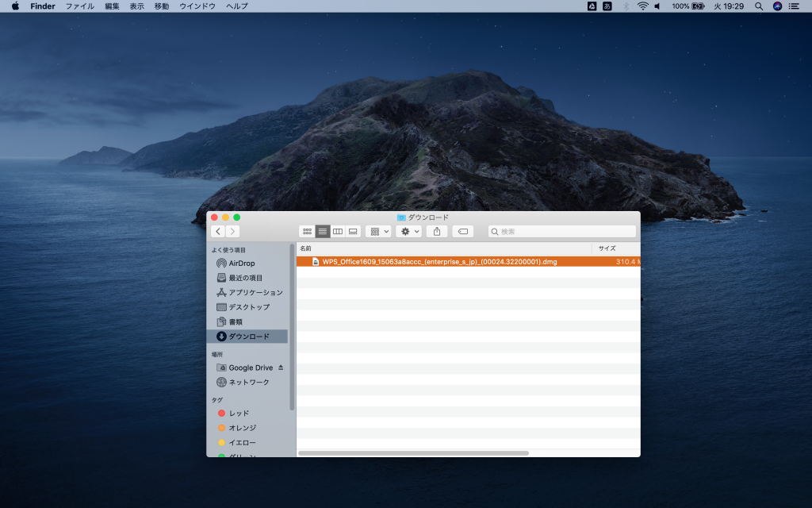Click the Bluetooth status icon

626,6
